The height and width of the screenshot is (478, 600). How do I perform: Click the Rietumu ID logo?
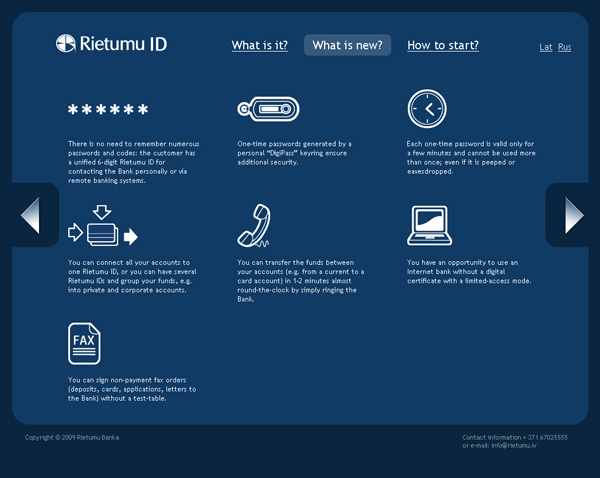click(111, 43)
